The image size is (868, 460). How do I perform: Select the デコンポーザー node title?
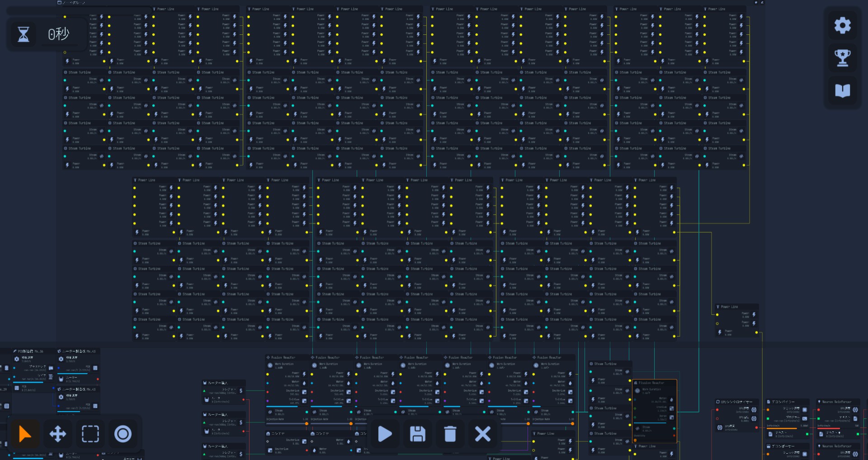(x=783, y=446)
